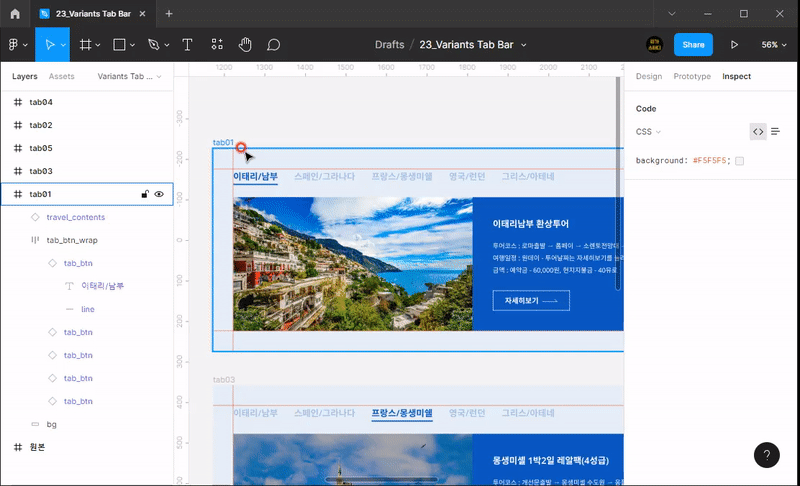Click the tab01 frame label on canvas
The height and width of the screenshot is (486, 800).
point(223,142)
